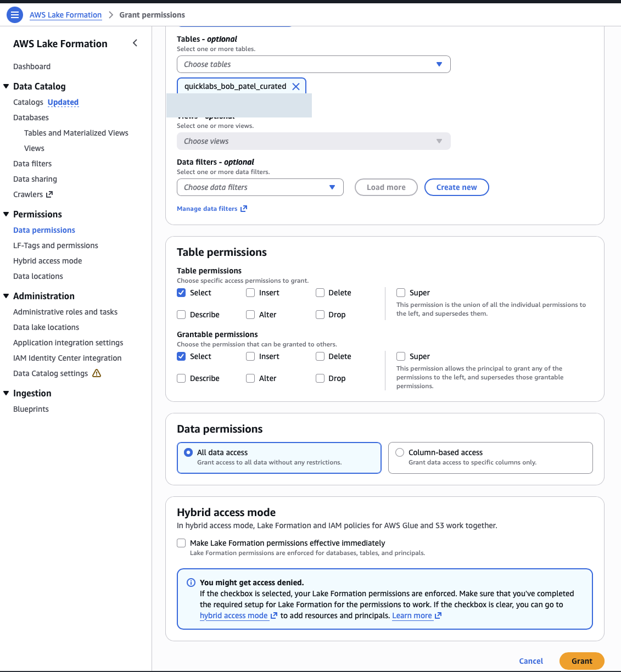Check Drop under Grantable permissions
621x672 pixels.
click(320, 378)
